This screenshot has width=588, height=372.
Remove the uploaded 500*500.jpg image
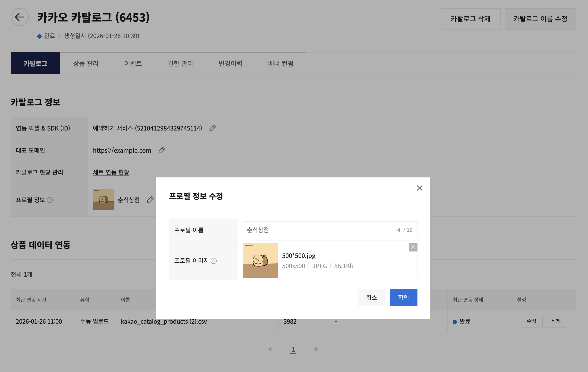tap(413, 247)
